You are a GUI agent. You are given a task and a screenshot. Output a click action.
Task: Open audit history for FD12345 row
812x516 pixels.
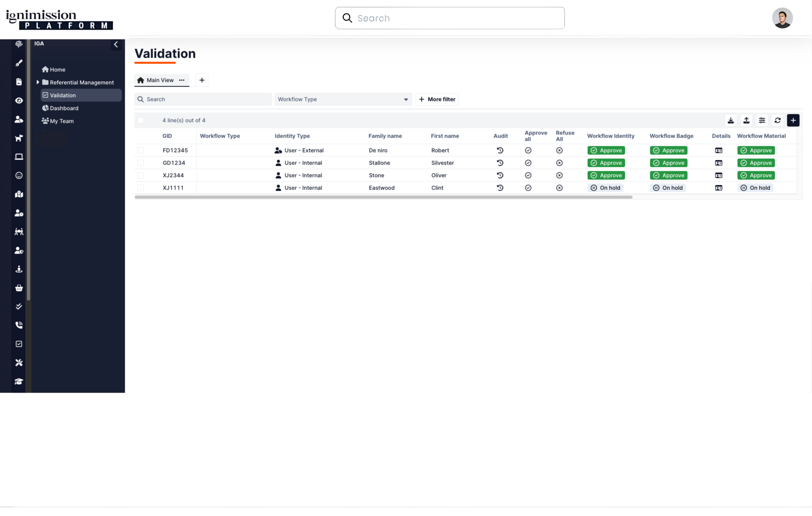(x=500, y=150)
